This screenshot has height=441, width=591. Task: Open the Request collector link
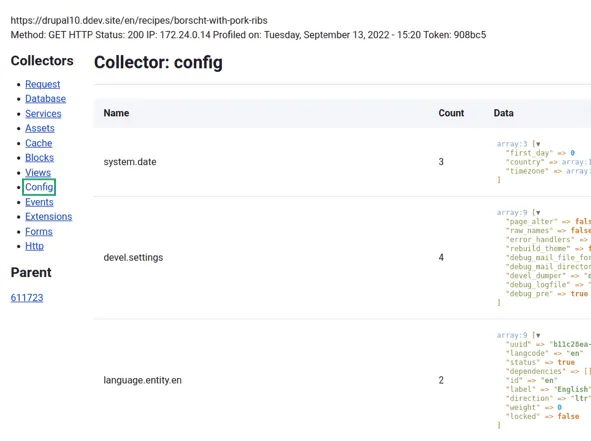(43, 84)
